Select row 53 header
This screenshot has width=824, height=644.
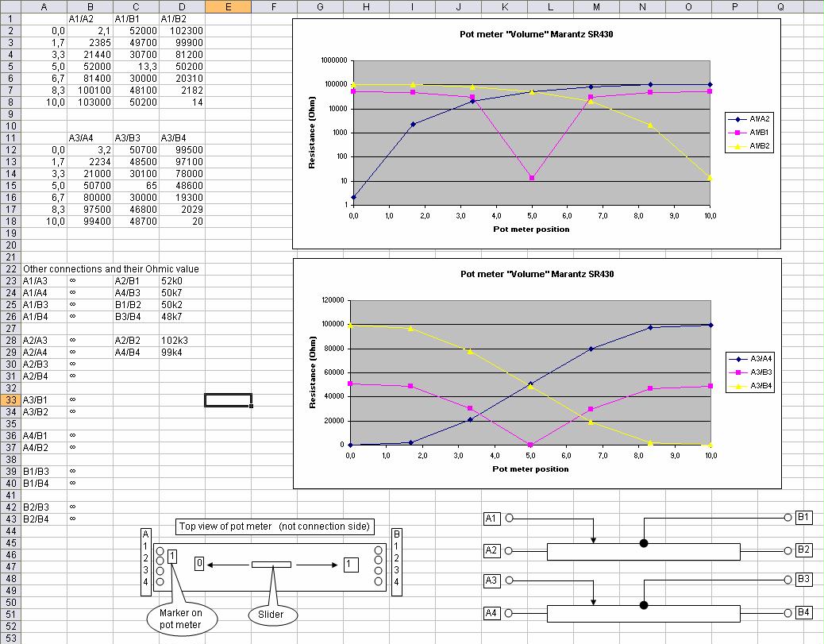coord(10,638)
